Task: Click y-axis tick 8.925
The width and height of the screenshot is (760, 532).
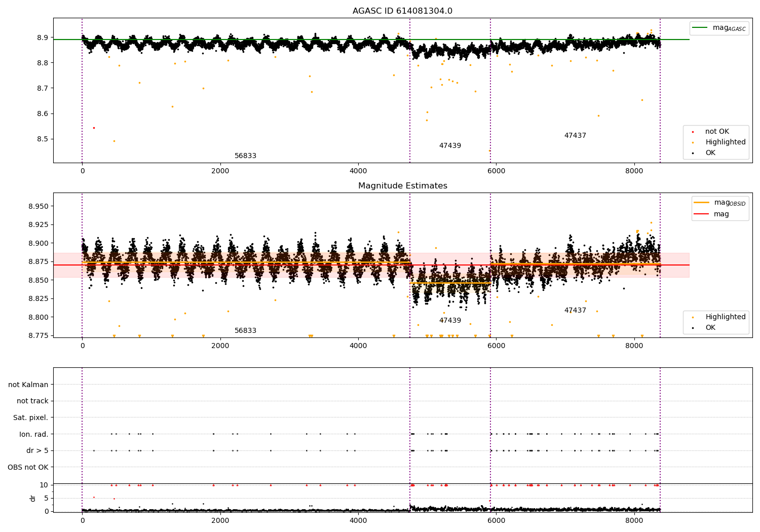Action: [38, 225]
